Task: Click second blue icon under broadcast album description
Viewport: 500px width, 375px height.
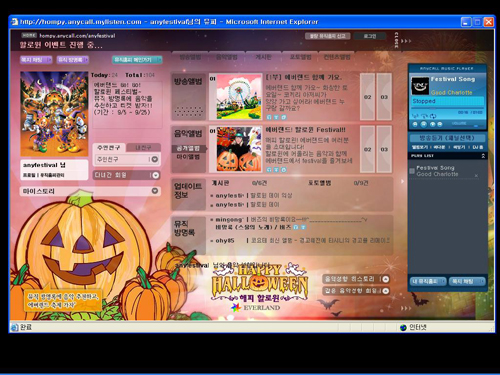Action: click(276, 117)
